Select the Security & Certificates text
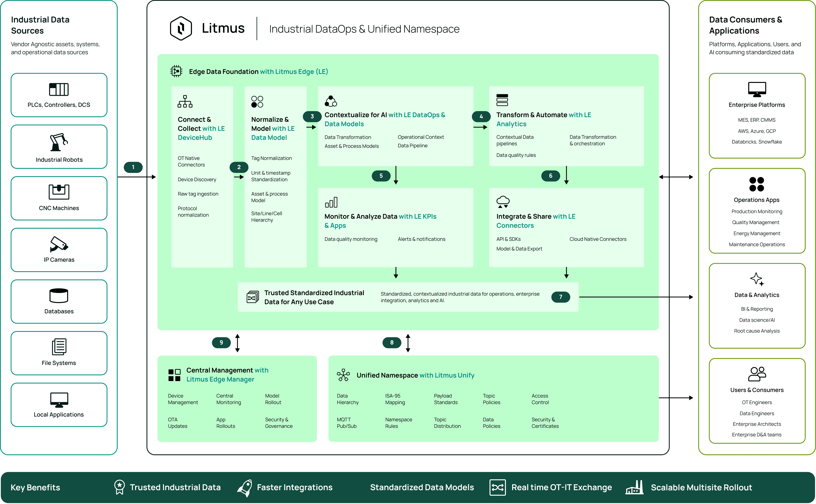Image resolution: width=816 pixels, height=504 pixels. click(x=545, y=423)
